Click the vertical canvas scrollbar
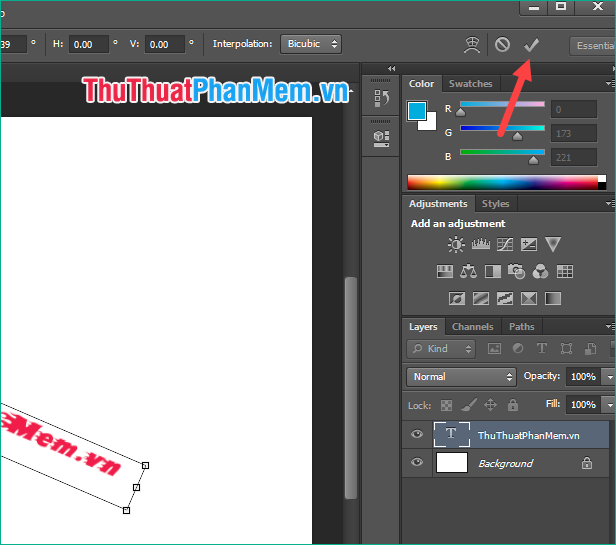 point(350,388)
